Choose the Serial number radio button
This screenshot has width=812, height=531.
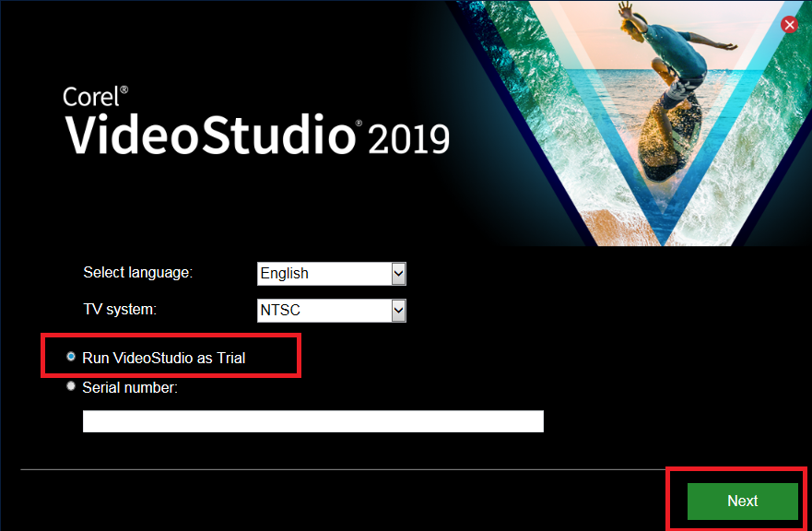pos(71,387)
